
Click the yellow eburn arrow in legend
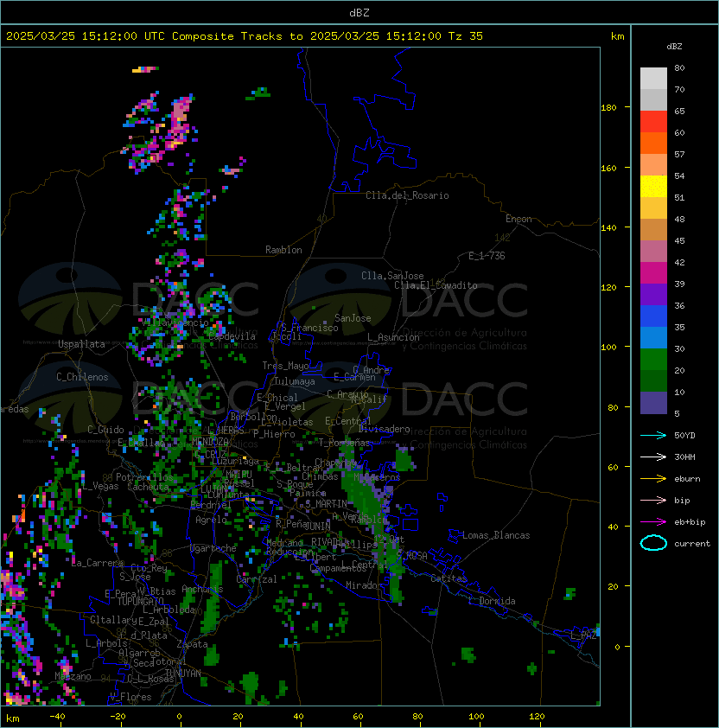coord(653,479)
